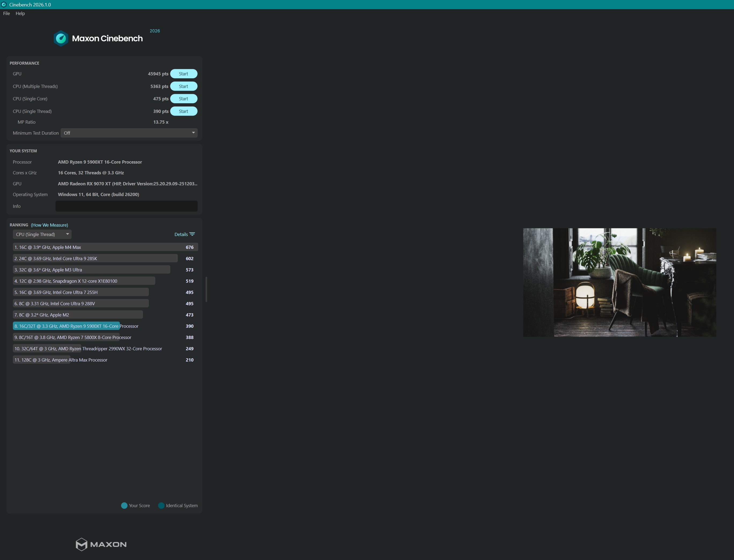Click the Cinebench icon in the title bar
Image resolution: width=734 pixels, height=560 pixels.
pos(4,5)
